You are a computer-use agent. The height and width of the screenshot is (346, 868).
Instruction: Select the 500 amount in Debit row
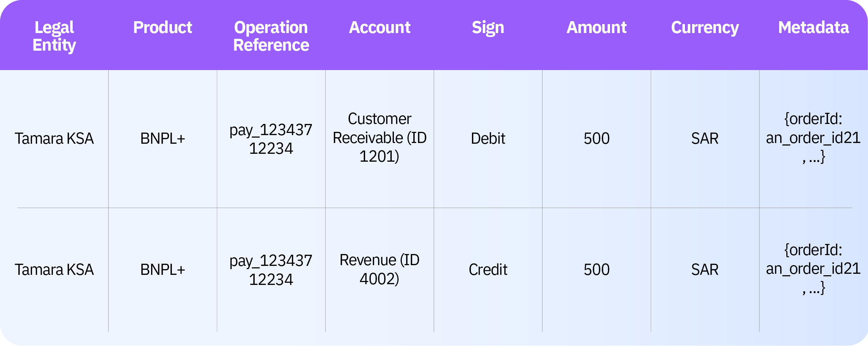[596, 138]
